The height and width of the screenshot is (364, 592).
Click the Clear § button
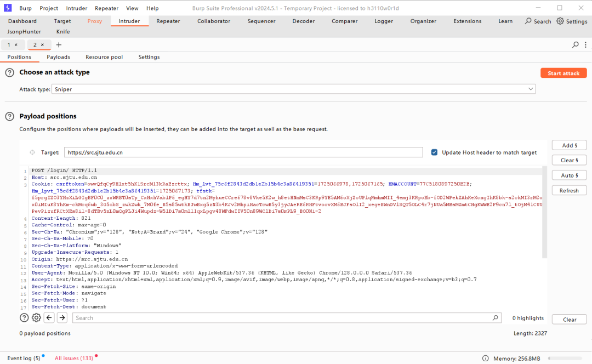pyautogui.click(x=570, y=161)
